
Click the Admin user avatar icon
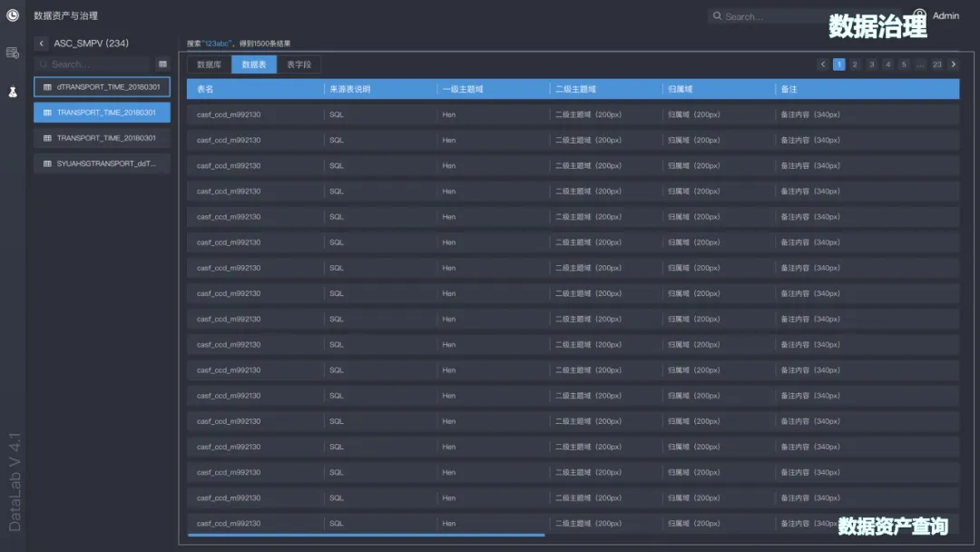[x=919, y=15]
